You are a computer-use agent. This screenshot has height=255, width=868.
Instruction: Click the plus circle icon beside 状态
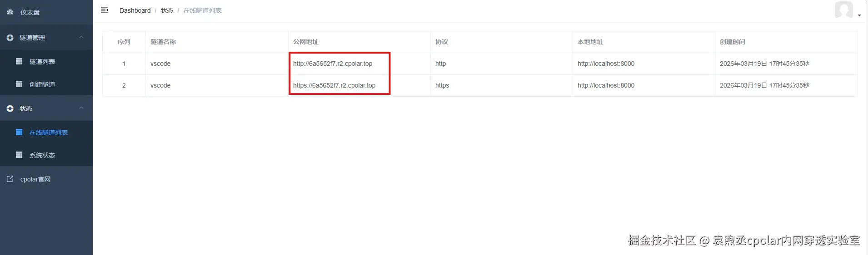[10, 108]
